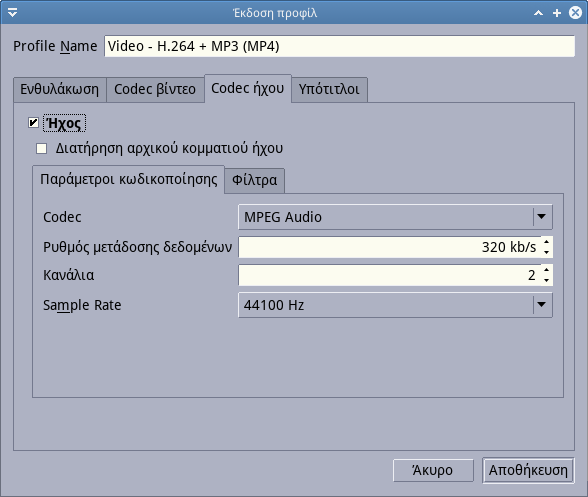Open the window menu icon in title bar
The height and width of the screenshot is (497, 588).
pos(12,13)
